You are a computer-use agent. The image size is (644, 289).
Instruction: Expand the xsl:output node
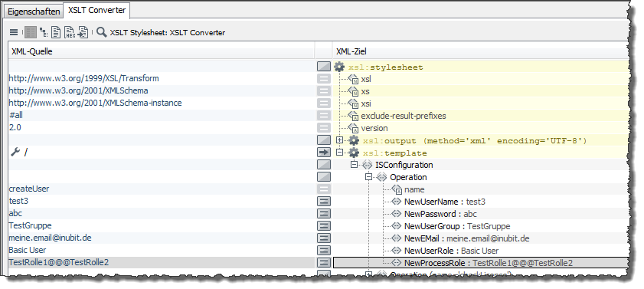click(x=339, y=140)
